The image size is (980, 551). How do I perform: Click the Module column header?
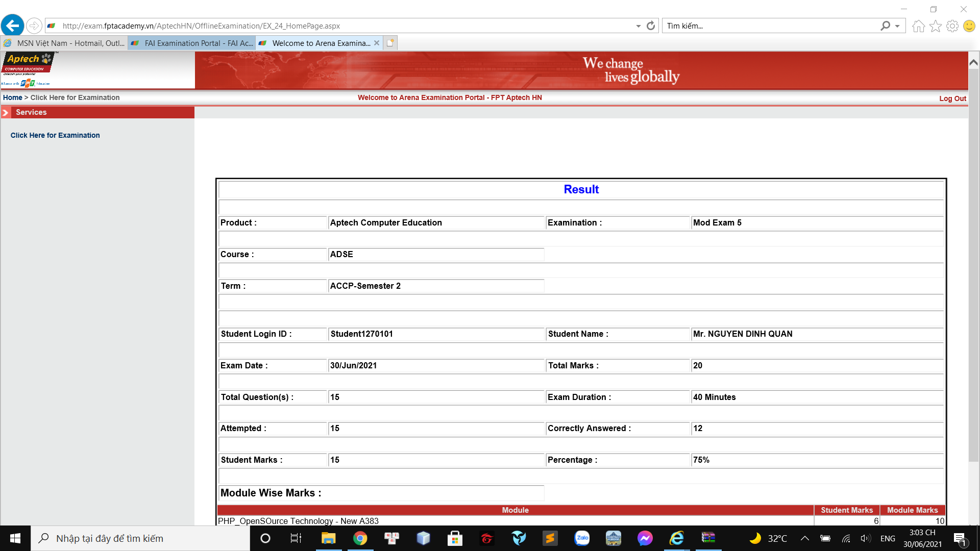pos(515,510)
